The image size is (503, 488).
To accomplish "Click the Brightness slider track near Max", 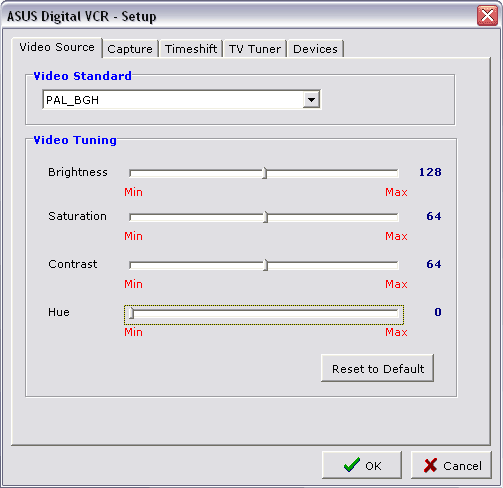I will (x=383, y=173).
